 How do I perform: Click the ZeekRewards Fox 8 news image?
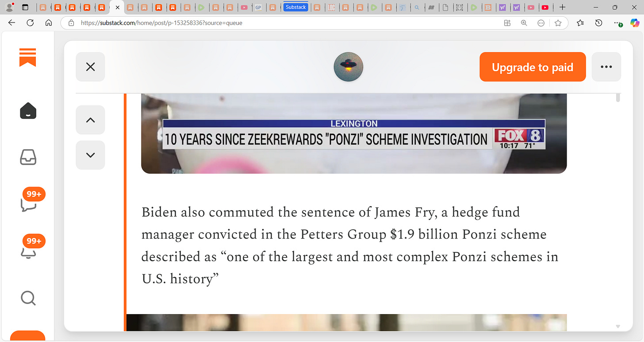pos(354,133)
